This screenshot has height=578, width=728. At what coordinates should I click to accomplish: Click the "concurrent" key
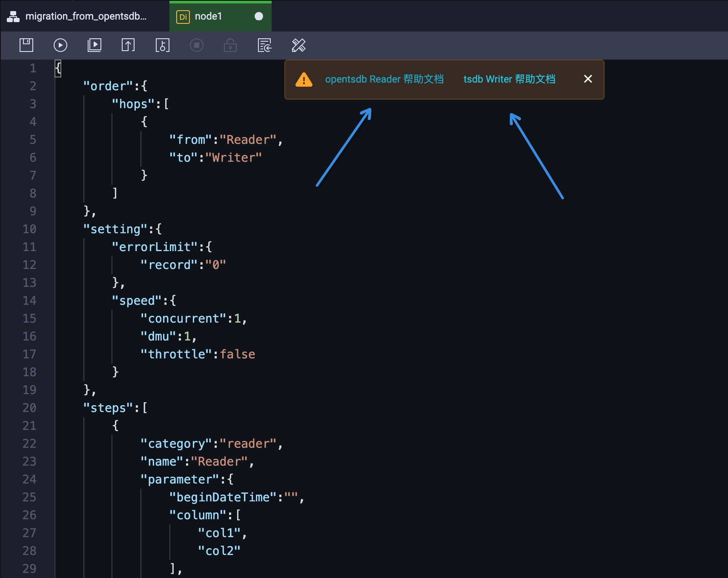point(183,318)
